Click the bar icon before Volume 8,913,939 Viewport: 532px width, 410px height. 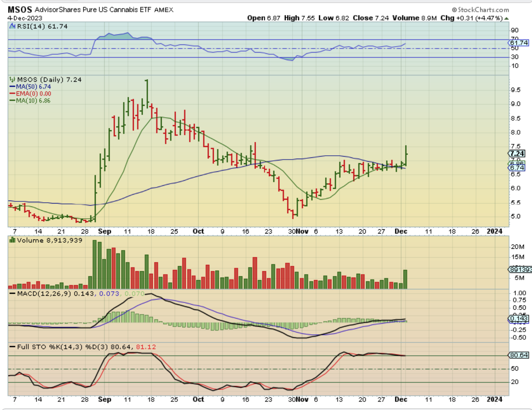click(x=13, y=240)
